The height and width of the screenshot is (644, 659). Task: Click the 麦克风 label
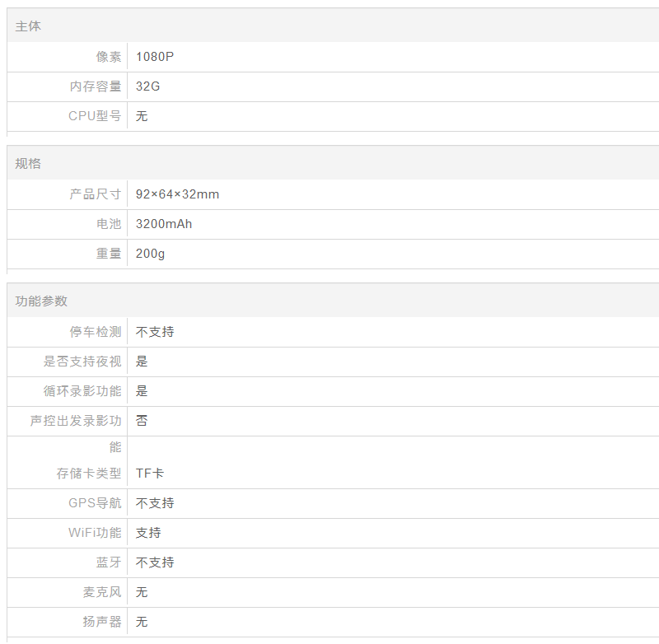click(102, 592)
